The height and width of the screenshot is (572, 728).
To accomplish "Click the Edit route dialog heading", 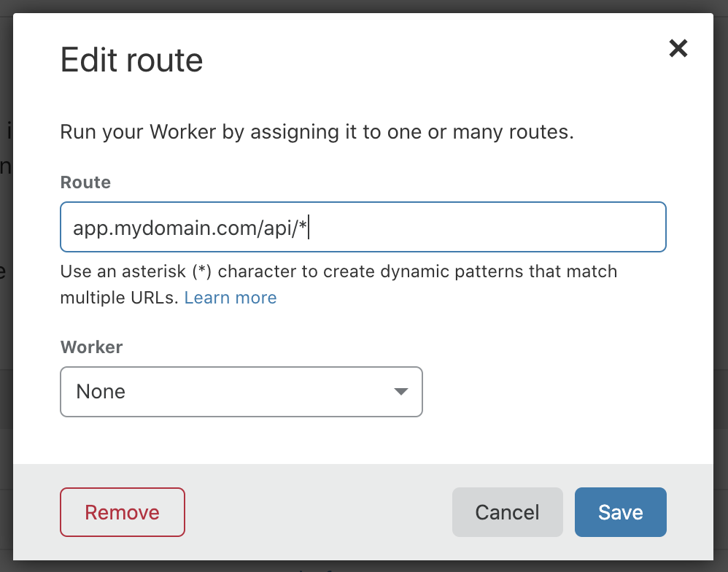I will [x=131, y=60].
